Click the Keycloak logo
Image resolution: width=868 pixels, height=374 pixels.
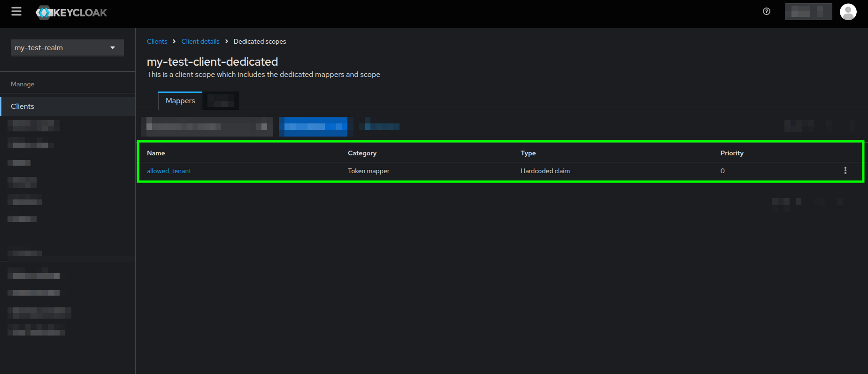71,13
